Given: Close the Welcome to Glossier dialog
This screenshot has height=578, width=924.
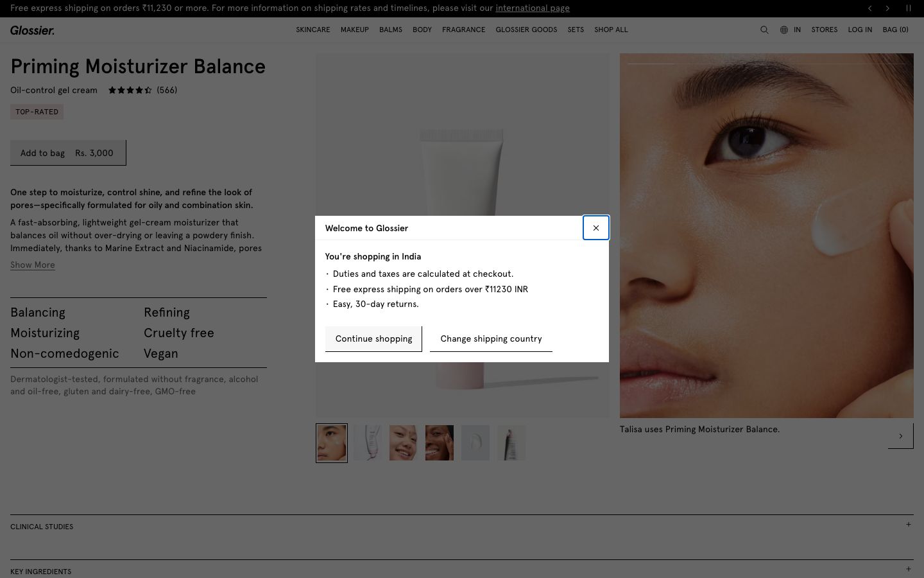Looking at the screenshot, I should coord(595,228).
